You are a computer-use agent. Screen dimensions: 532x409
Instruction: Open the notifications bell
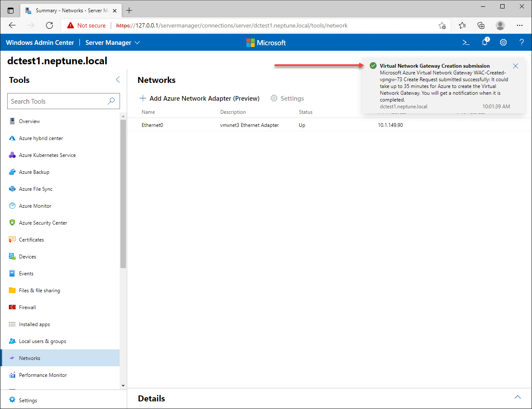pos(484,42)
